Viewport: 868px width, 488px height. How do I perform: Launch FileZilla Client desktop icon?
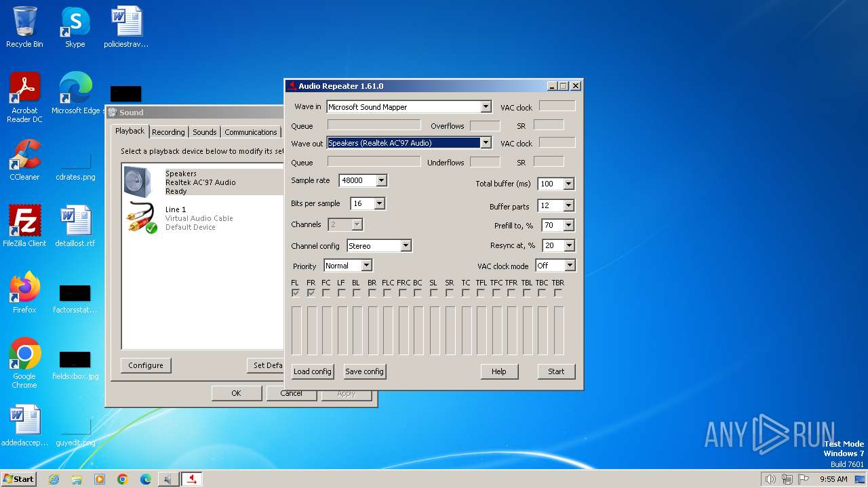[24, 226]
